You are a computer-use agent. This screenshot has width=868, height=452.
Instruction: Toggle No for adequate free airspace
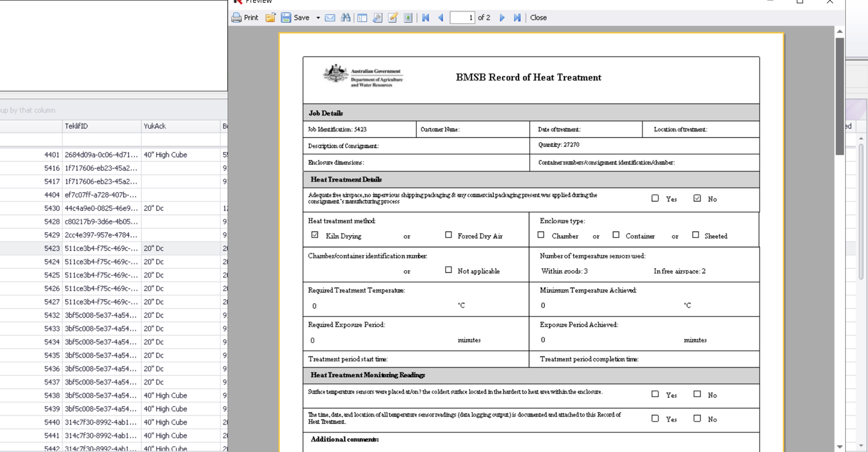click(x=697, y=198)
